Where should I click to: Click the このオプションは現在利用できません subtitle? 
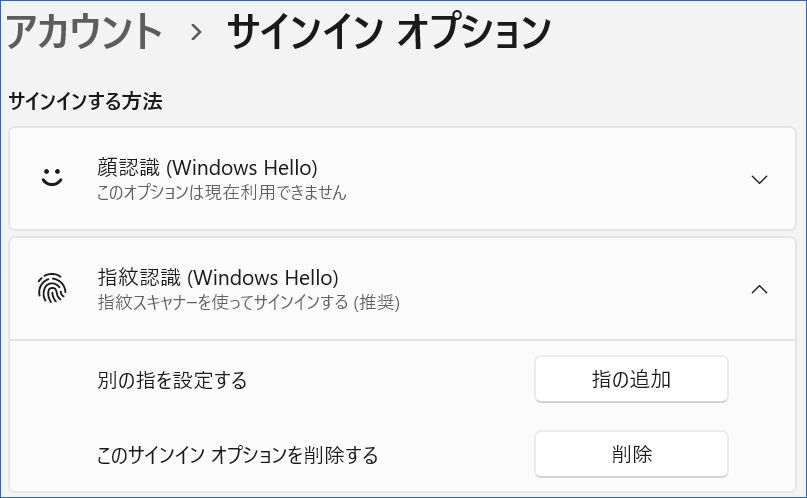pos(221,192)
